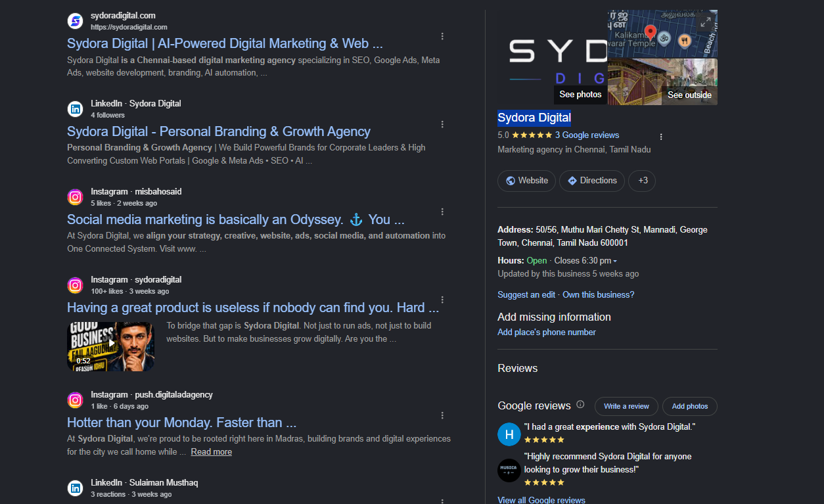824x504 pixels.
Task: Click 'Marketing agency in Chennai, Tamil Nadu' text
Action: click(574, 149)
